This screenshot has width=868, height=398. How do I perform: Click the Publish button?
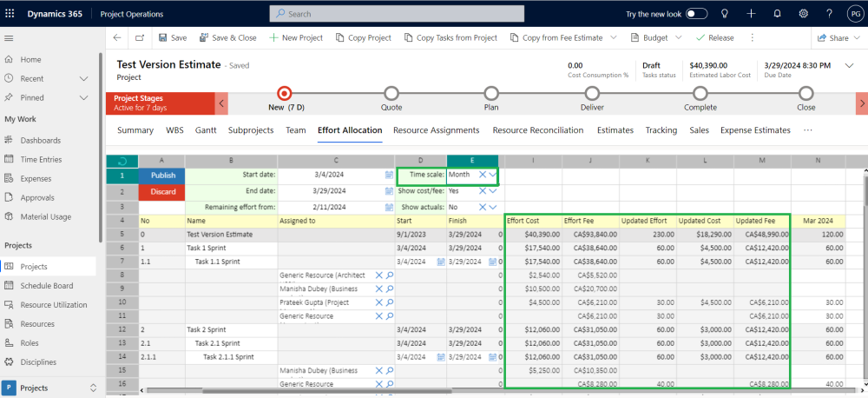pyautogui.click(x=162, y=175)
